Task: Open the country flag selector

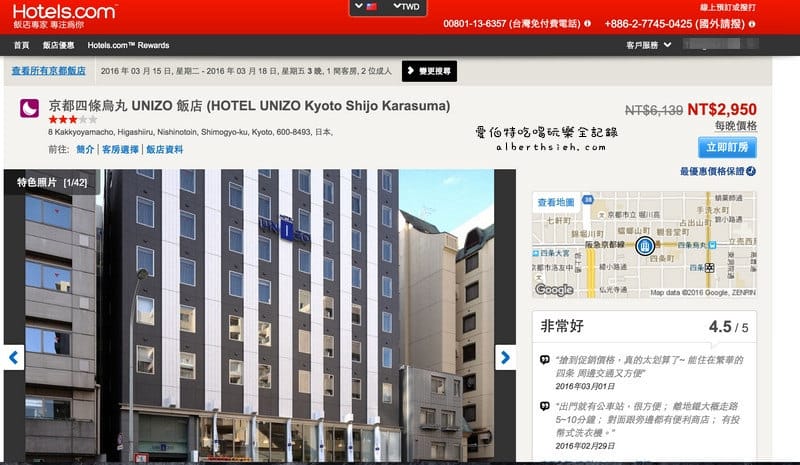Action: click(365, 7)
